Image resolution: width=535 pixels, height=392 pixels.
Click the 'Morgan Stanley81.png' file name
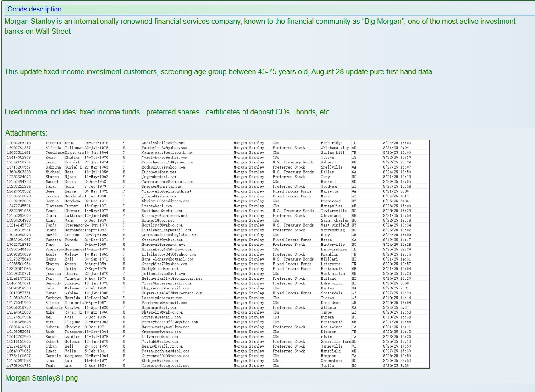coord(42,378)
